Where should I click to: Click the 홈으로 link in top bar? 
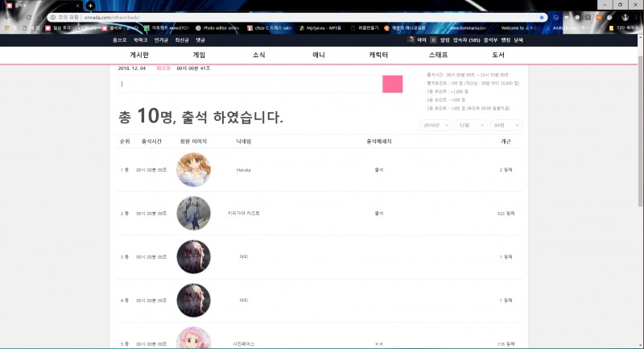pos(120,39)
